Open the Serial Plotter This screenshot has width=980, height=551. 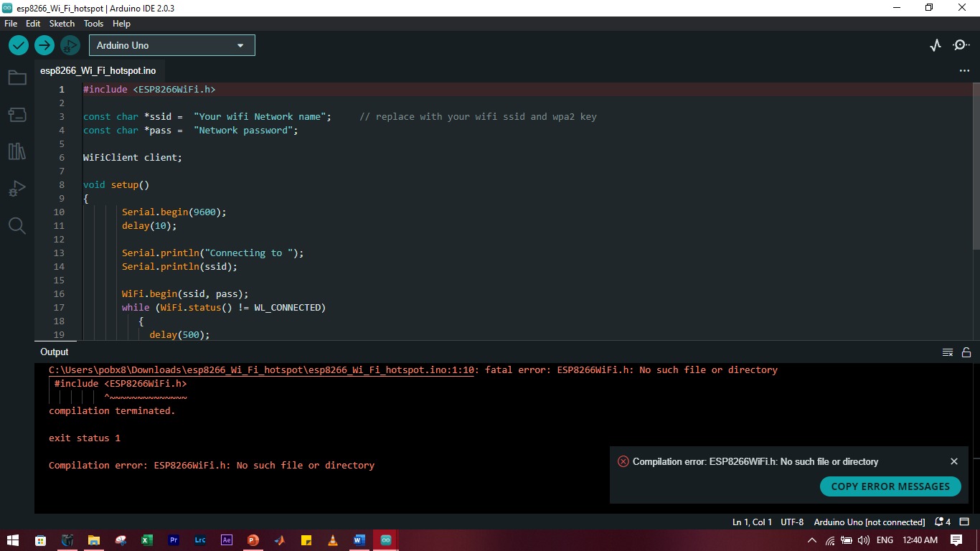point(936,45)
